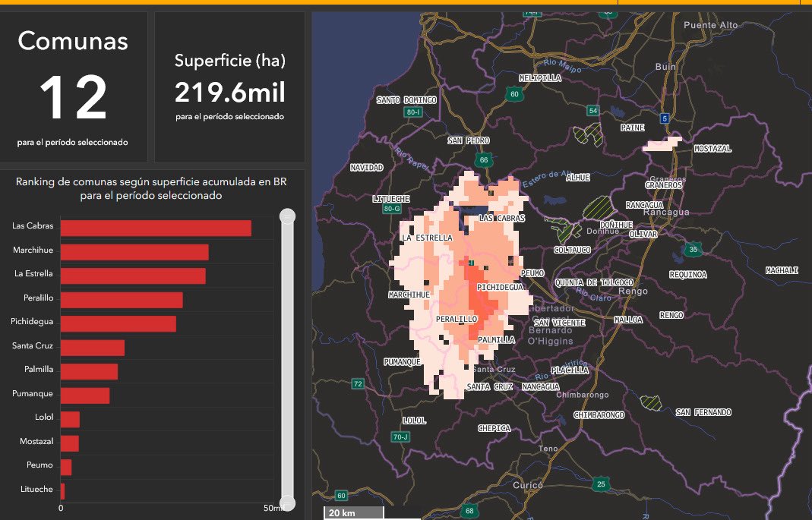
Task: Click the Superficie (ha) indicator card
Action: tap(229, 87)
